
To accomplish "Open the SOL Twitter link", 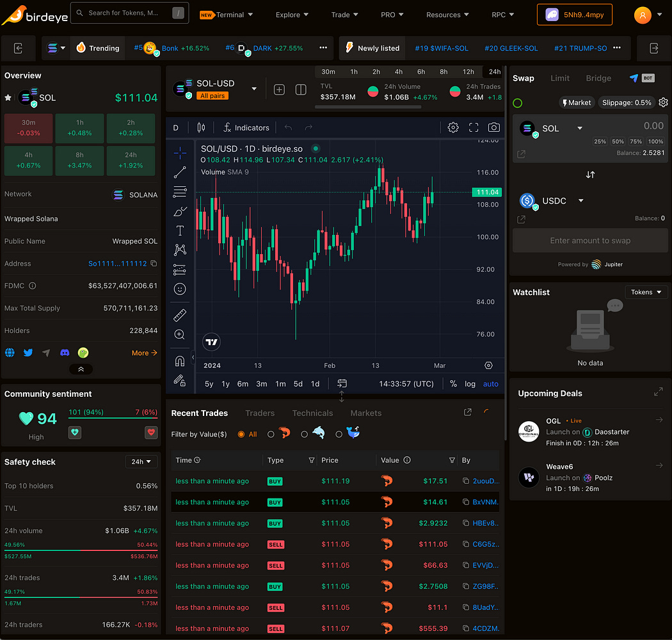I will coord(28,353).
